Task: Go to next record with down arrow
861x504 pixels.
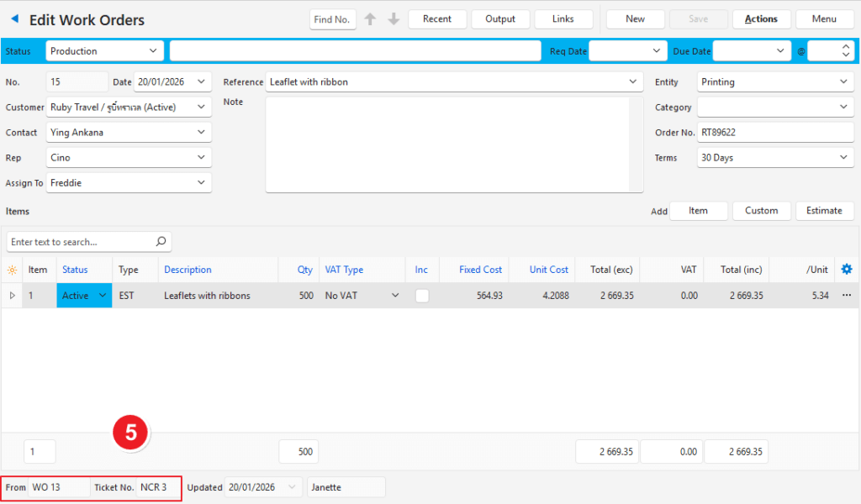Action: point(393,19)
